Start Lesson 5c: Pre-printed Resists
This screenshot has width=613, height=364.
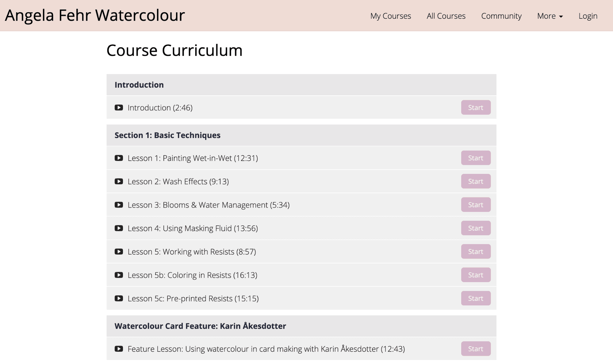click(476, 298)
